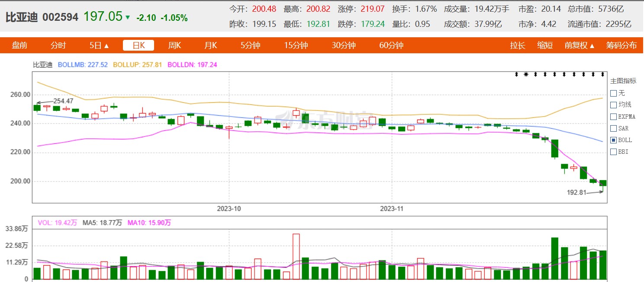Switch to the 5分钟 chart
Screen dimensions: 644x282
tap(251, 45)
